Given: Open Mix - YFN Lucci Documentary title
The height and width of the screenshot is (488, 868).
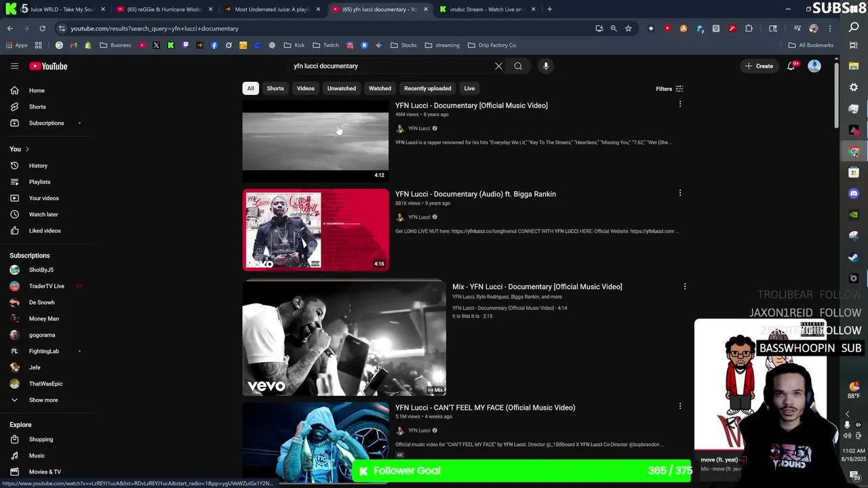Looking at the screenshot, I should [537, 287].
